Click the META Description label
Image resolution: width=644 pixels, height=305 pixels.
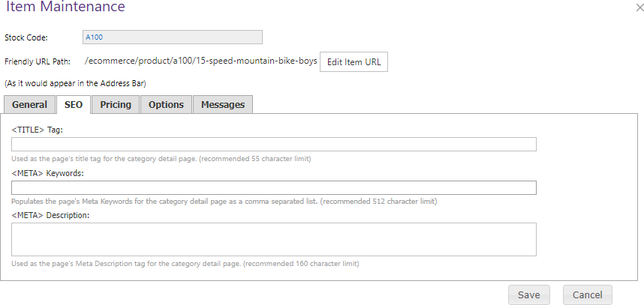pyautogui.click(x=50, y=215)
